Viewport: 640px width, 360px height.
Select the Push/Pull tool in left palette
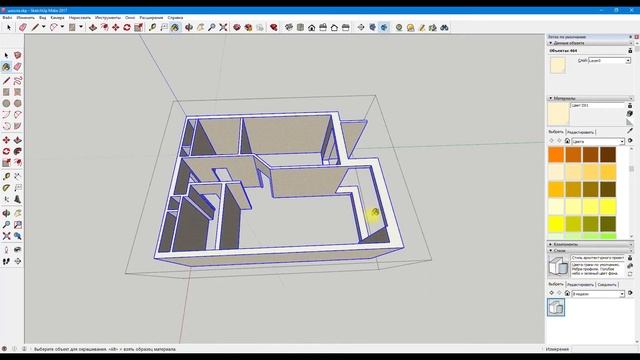[18, 140]
